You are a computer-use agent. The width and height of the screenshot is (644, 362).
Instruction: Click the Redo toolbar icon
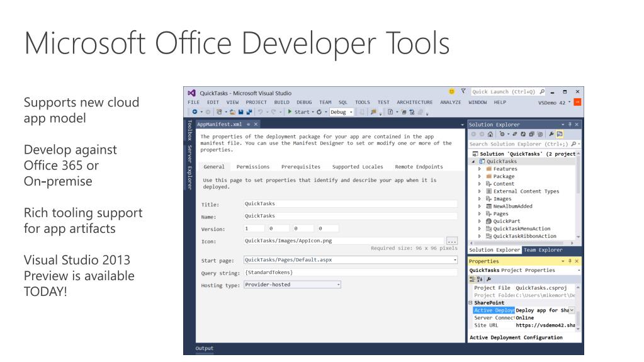274,112
